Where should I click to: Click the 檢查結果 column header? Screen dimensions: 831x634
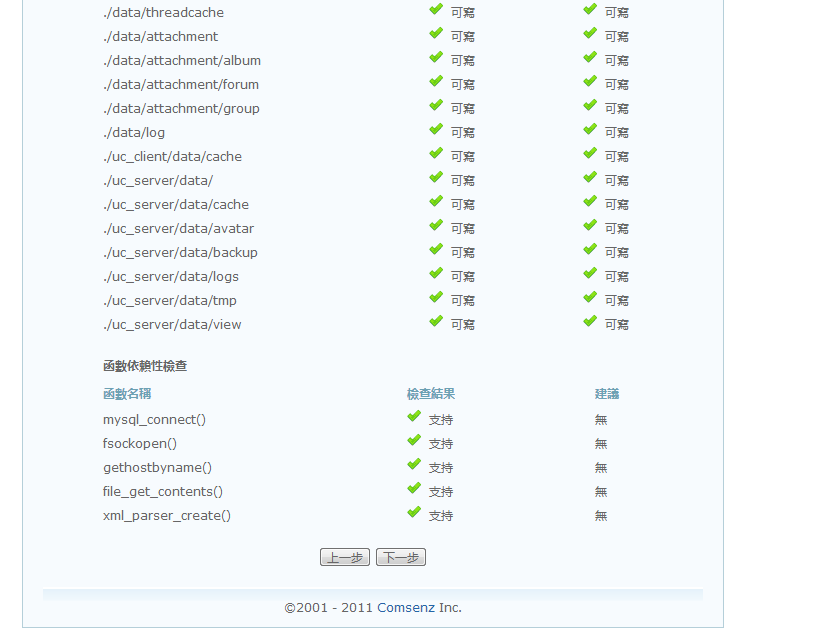tap(431, 394)
